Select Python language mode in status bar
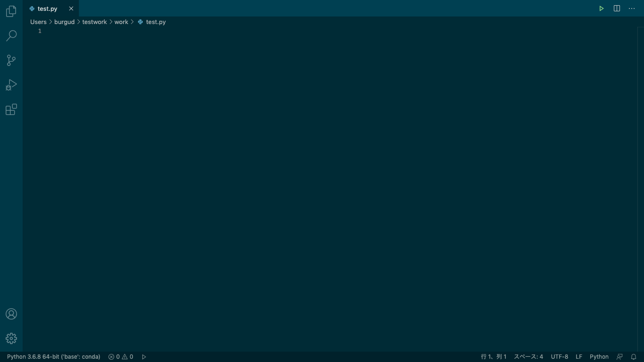The image size is (644, 362). [599, 357]
